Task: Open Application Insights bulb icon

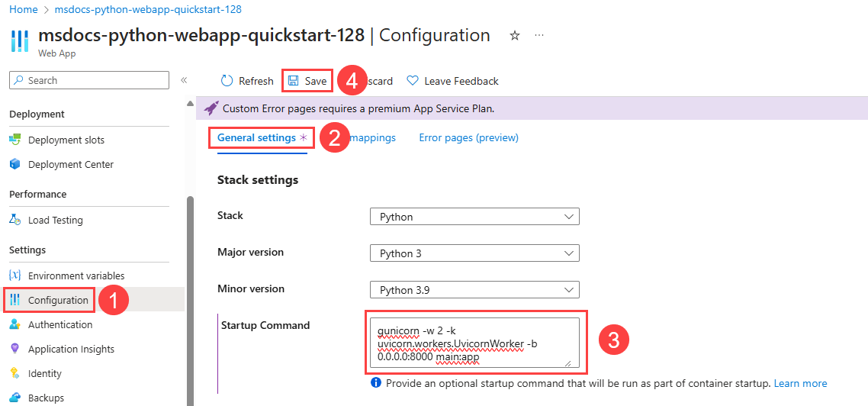Action: click(14, 349)
